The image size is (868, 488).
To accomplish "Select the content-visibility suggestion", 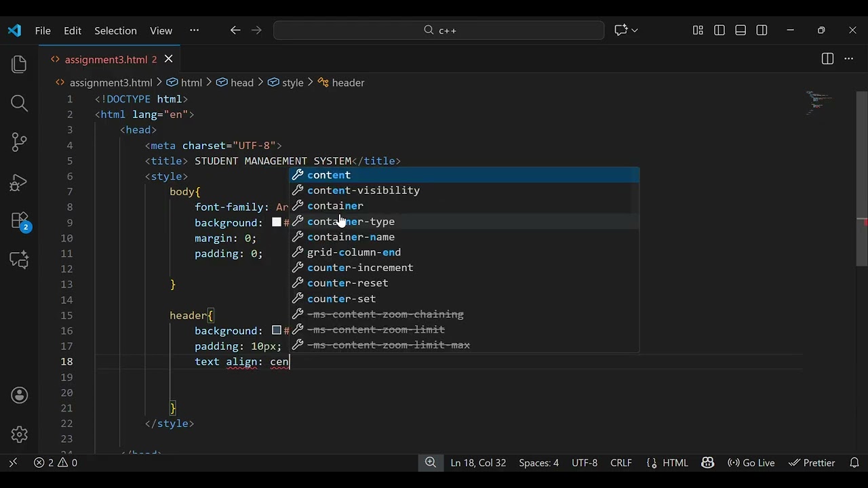I will 465,190.
